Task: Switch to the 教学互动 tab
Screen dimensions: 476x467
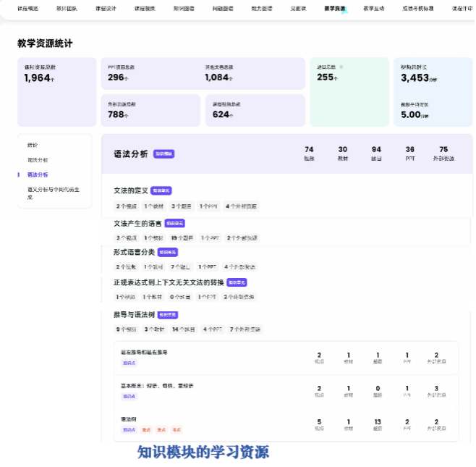Action: pyautogui.click(x=374, y=9)
